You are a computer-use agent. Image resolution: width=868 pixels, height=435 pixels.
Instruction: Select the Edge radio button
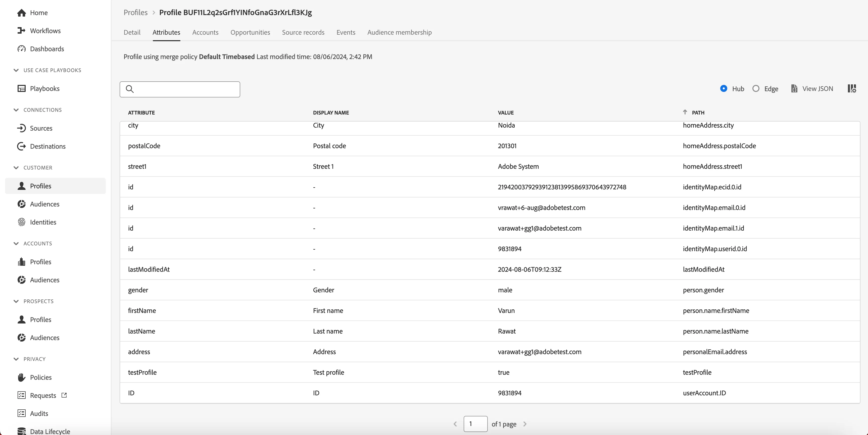coord(756,89)
